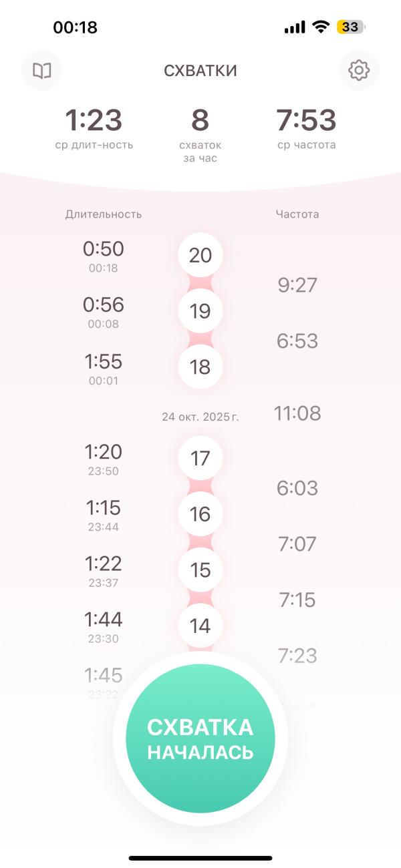401x868 pixels.
Task: Select contraction number 14 circle
Action: tap(200, 626)
